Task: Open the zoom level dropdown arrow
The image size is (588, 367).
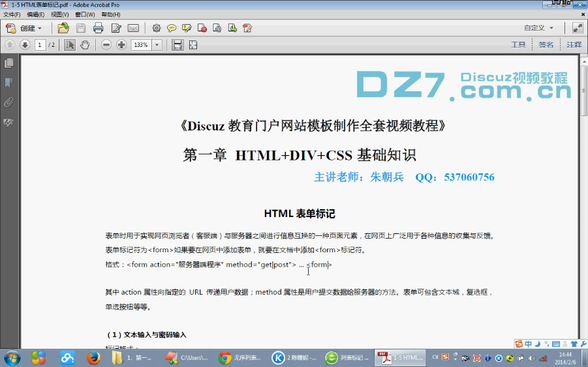Action: click(x=157, y=45)
